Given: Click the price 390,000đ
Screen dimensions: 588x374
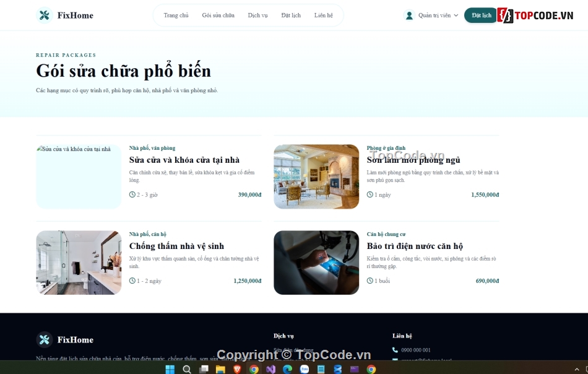Looking at the screenshot, I should pos(250,194).
